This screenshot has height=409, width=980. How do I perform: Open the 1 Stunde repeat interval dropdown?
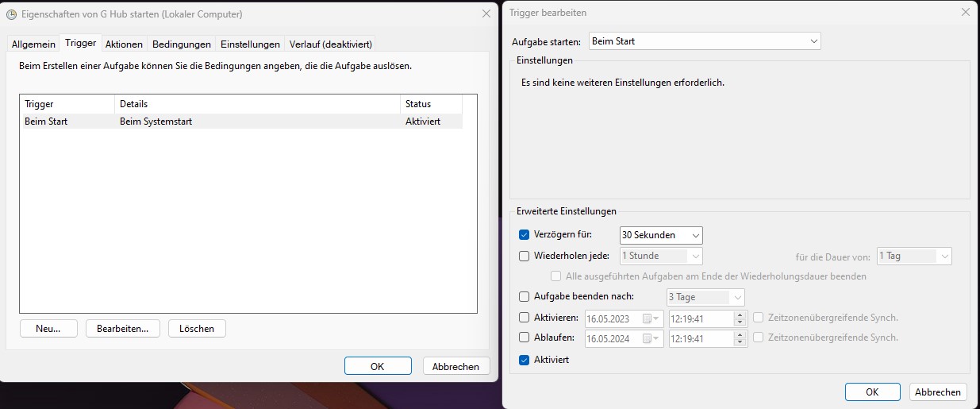661,257
